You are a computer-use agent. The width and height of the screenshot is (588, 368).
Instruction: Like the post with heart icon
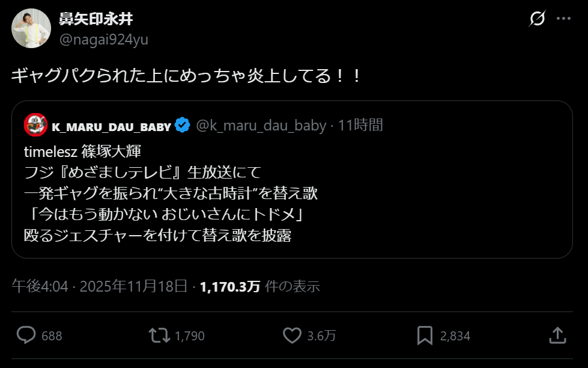[292, 336]
